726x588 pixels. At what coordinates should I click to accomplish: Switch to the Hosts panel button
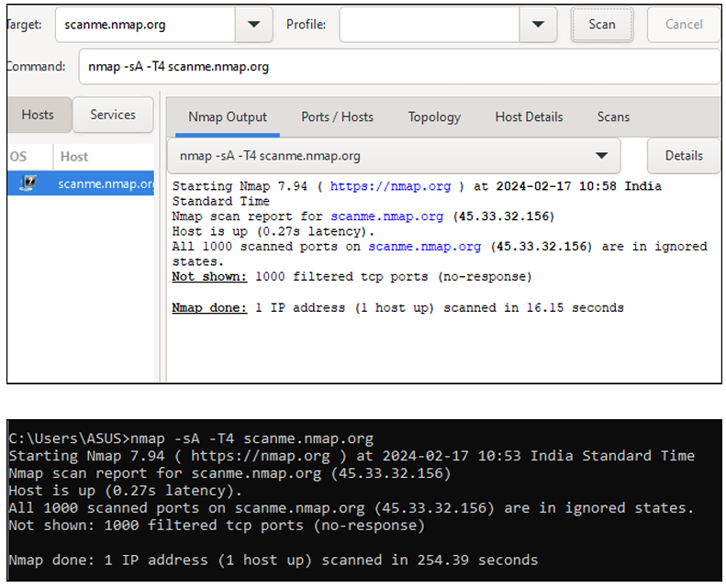pyautogui.click(x=38, y=115)
